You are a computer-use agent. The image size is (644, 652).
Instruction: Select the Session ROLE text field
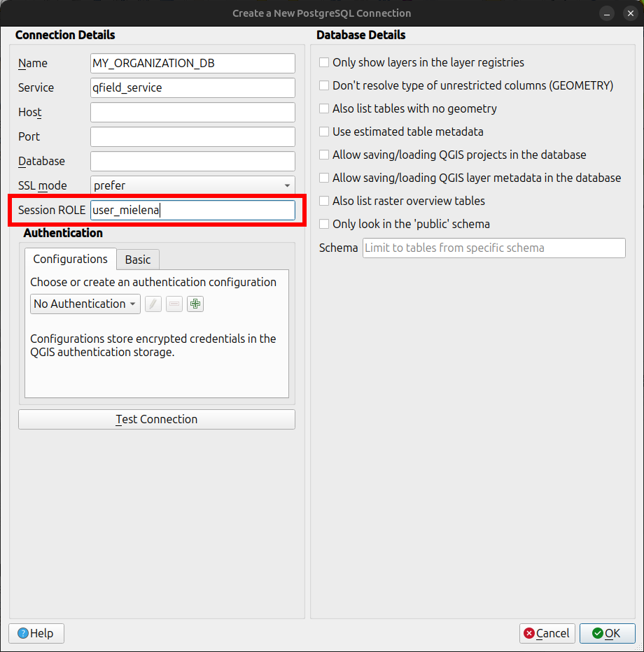pyautogui.click(x=192, y=210)
